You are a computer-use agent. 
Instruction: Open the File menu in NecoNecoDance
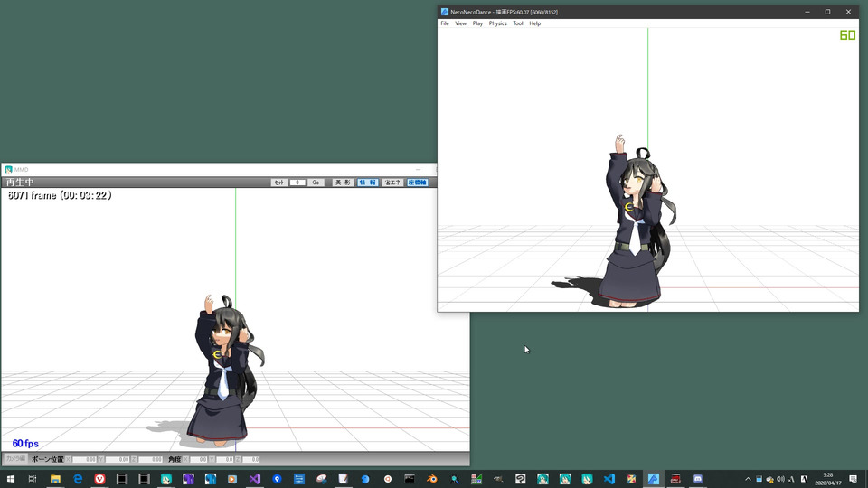tap(445, 23)
